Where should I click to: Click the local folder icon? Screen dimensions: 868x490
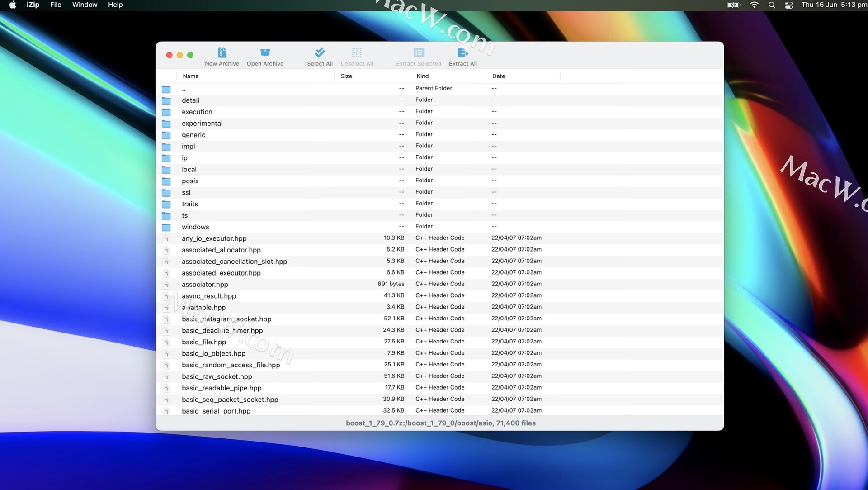pos(166,170)
